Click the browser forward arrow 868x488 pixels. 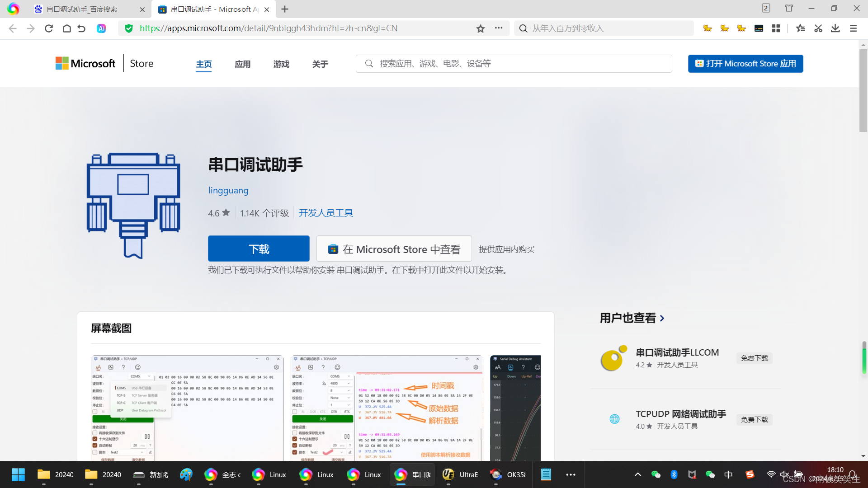click(x=31, y=28)
